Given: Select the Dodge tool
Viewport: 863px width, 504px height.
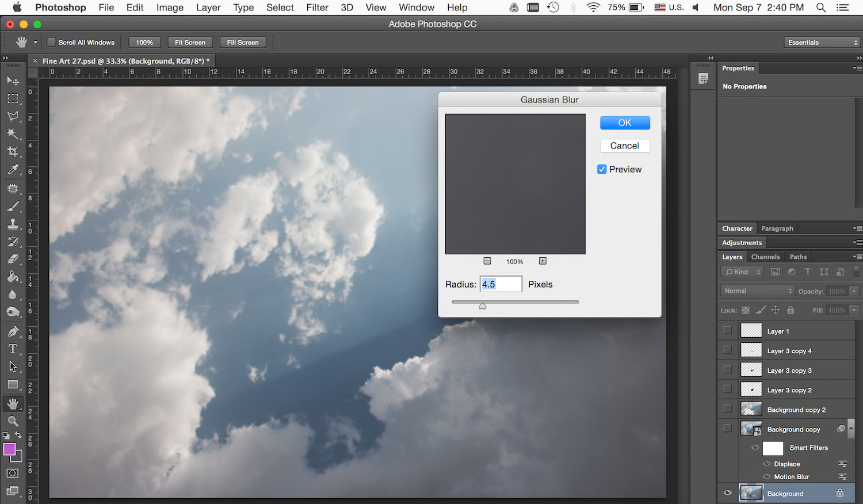Looking at the screenshot, I should coord(13,312).
